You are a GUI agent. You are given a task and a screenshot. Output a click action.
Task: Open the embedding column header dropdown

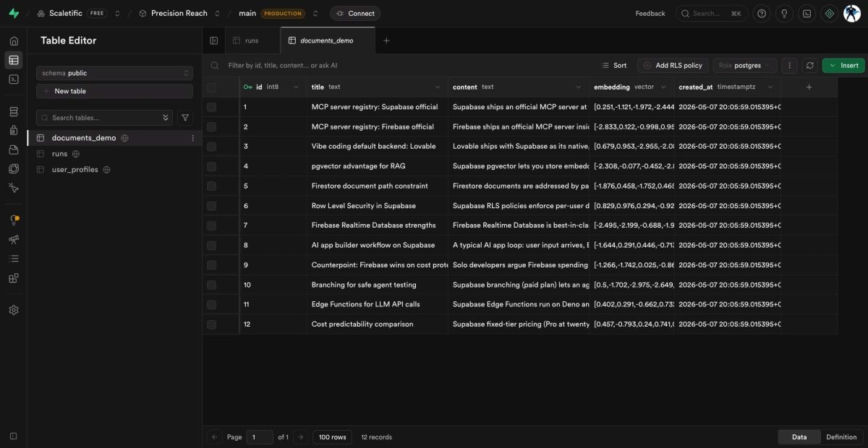pos(663,87)
